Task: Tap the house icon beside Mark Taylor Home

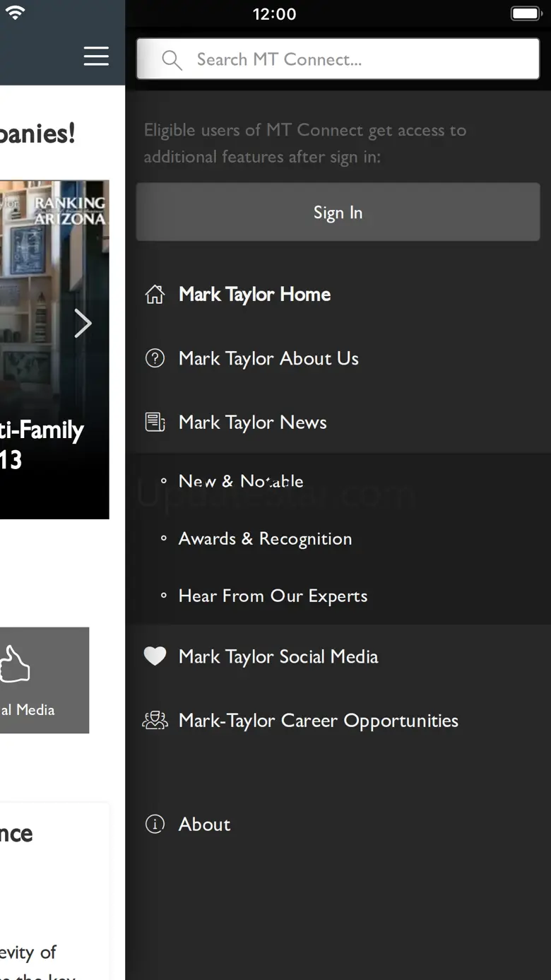Action: 155,295
